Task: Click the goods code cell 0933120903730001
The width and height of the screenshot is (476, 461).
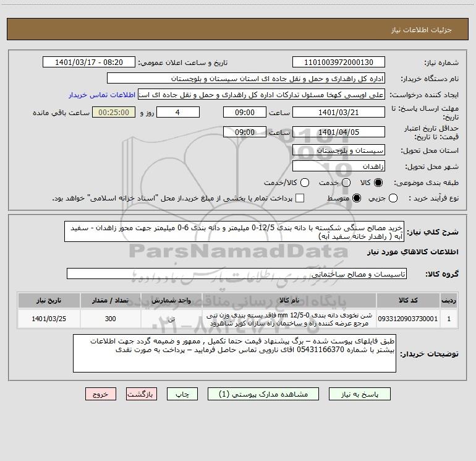Action: 408,319
